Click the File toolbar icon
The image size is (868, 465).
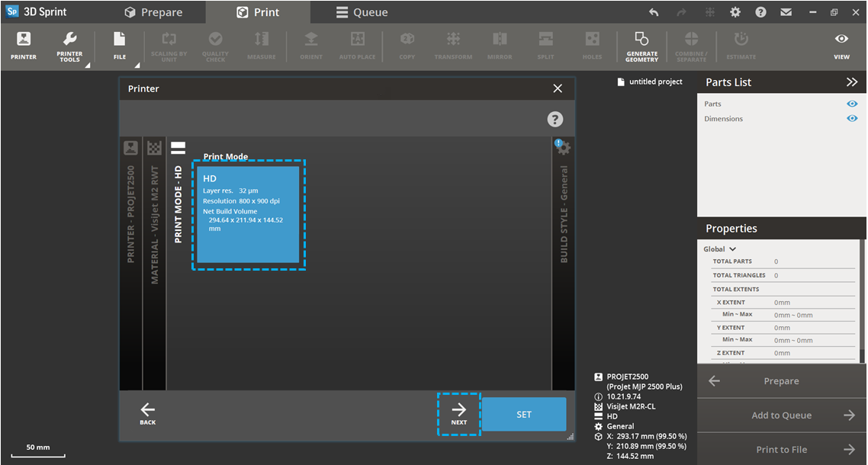120,45
